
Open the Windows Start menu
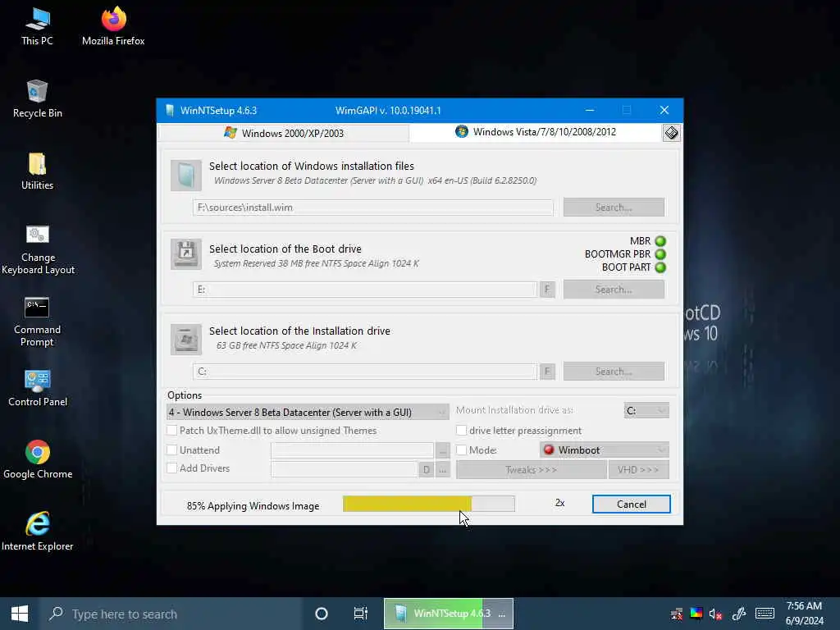[20, 614]
